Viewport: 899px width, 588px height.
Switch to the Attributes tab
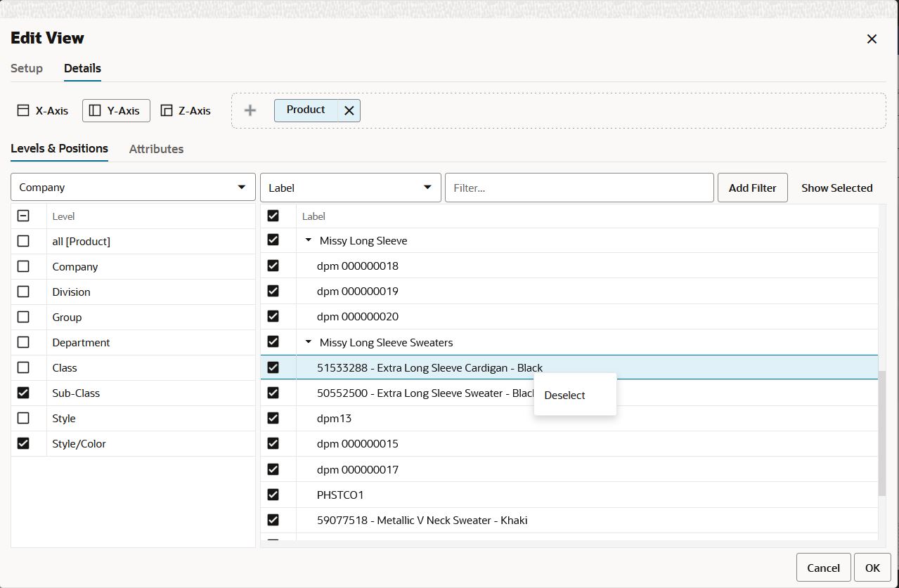[x=156, y=149]
